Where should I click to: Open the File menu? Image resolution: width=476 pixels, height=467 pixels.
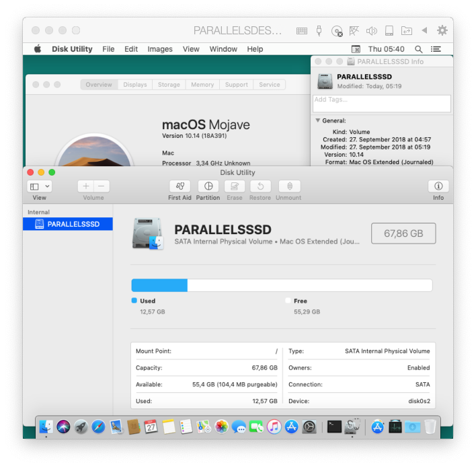pyautogui.click(x=108, y=49)
